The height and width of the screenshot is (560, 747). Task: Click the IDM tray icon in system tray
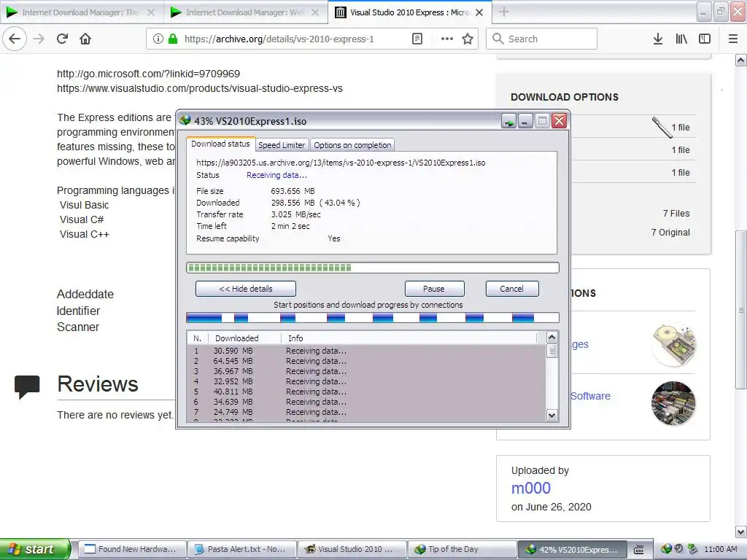tap(667, 549)
